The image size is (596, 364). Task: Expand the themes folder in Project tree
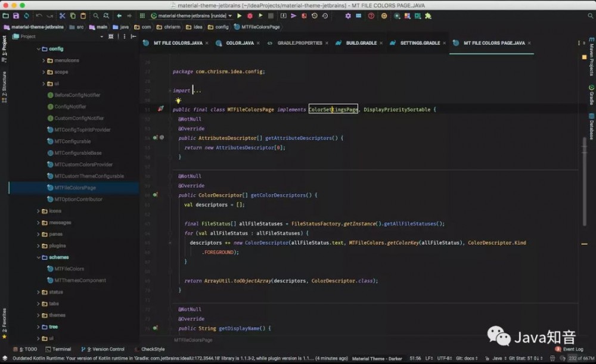point(37,315)
